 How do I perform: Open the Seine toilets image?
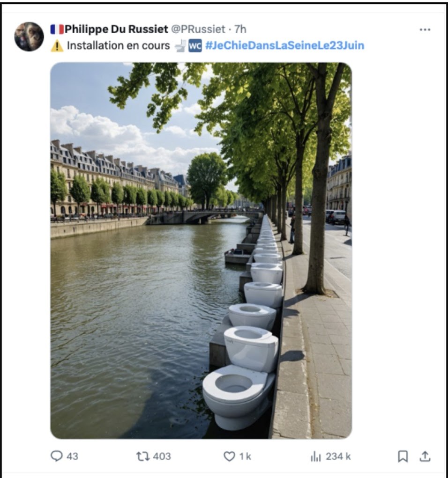[201, 250]
